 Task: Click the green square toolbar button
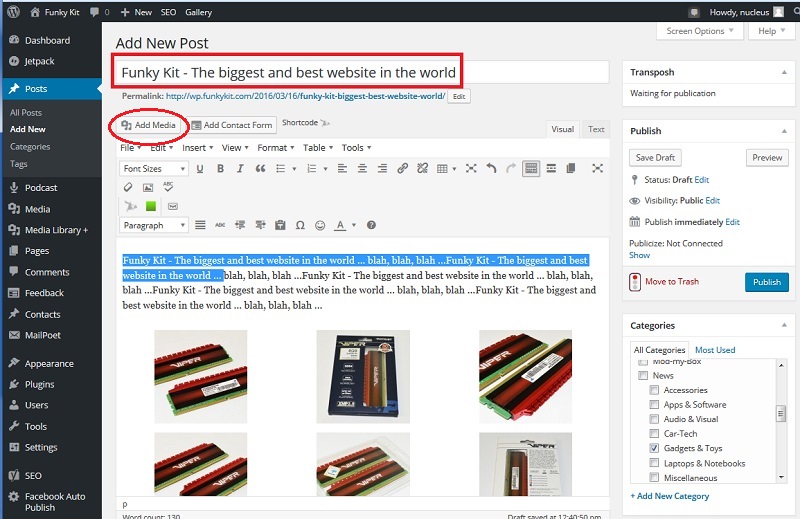point(151,206)
